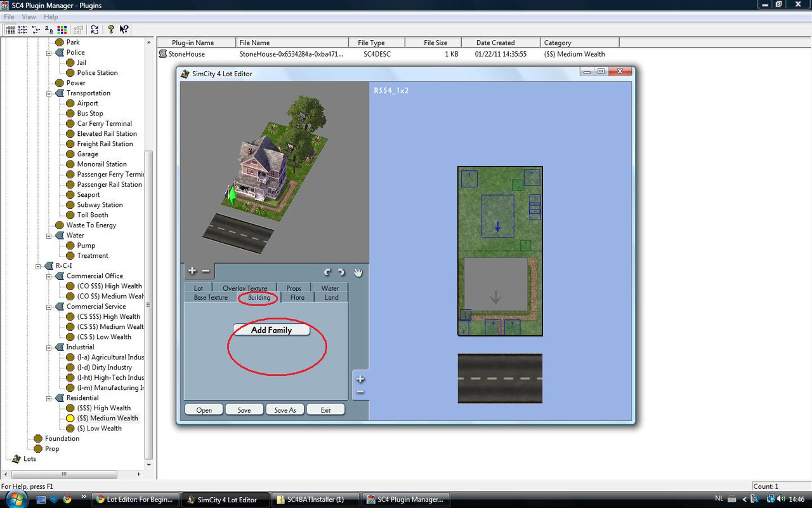Select the colored grid view toolbar icon
This screenshot has height=508, width=812.
click(62, 30)
